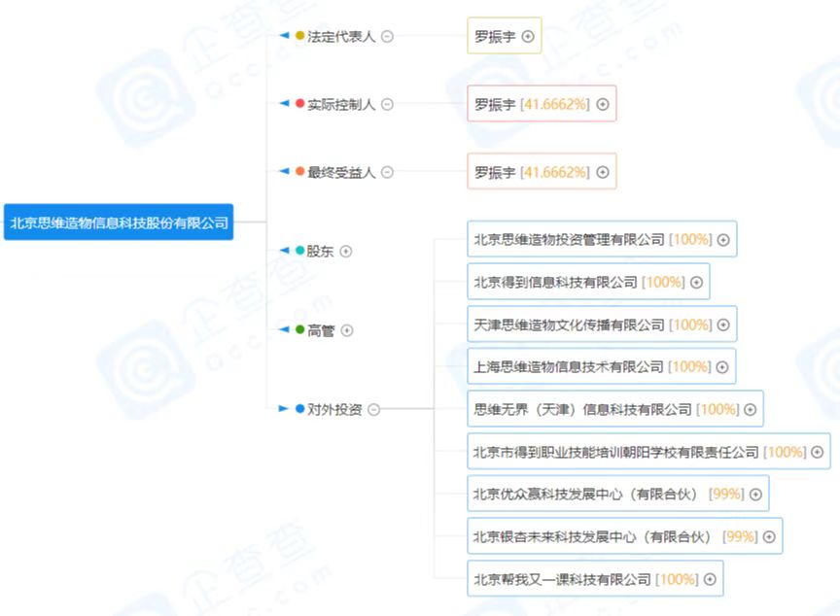Collapse the 法定代表人 branch using its minus toggle
The width and height of the screenshot is (840, 616).
pyautogui.click(x=388, y=37)
